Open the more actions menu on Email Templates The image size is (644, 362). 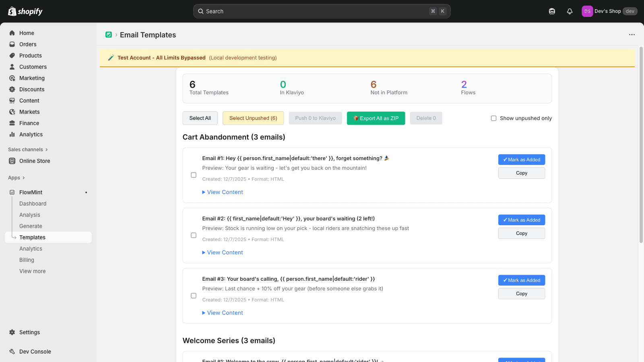631,35
